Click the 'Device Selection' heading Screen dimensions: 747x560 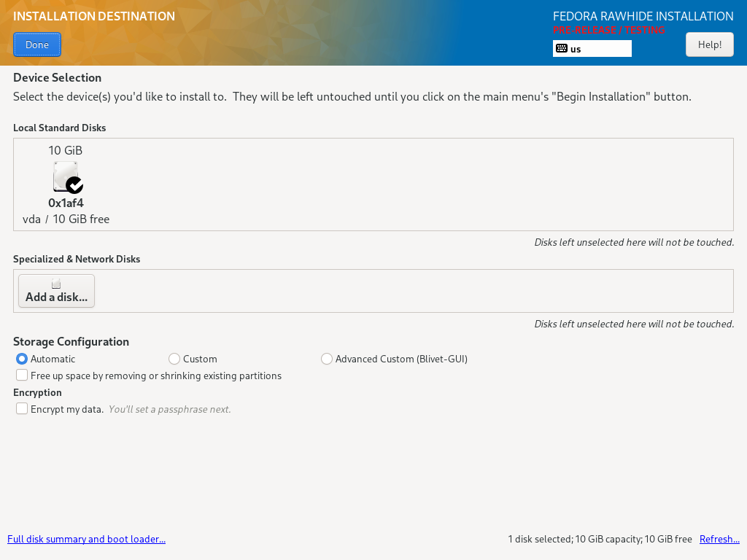point(57,77)
